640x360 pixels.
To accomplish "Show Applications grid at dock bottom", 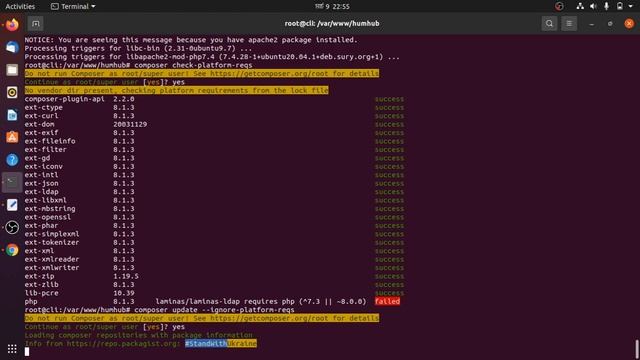I will pos(12,349).
